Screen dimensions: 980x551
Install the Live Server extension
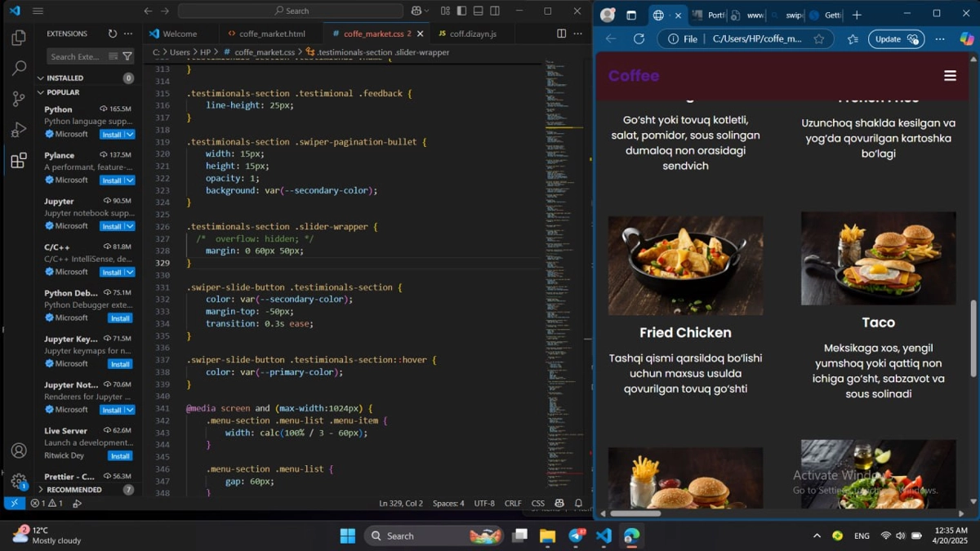pyautogui.click(x=120, y=456)
